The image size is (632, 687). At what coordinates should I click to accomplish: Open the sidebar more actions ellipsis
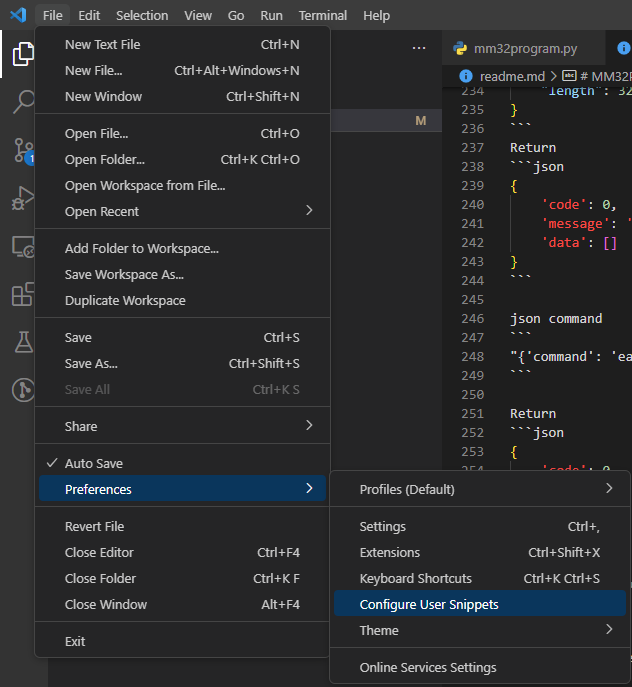(419, 48)
